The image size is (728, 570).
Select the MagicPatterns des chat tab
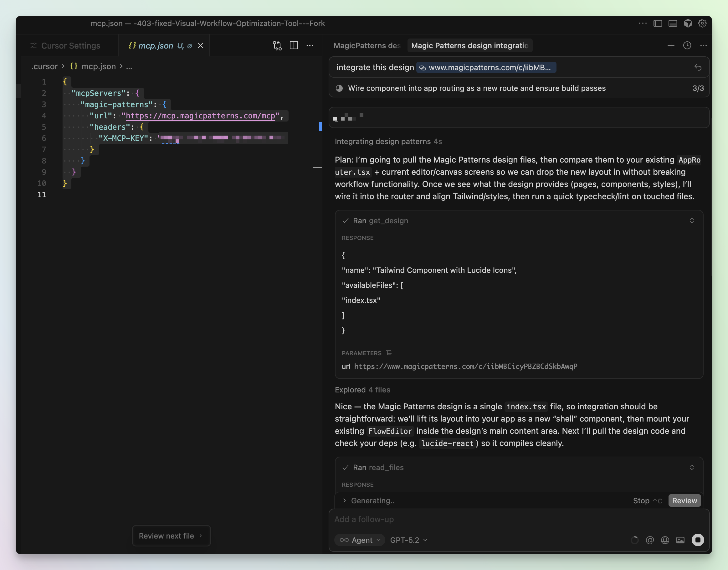click(367, 46)
